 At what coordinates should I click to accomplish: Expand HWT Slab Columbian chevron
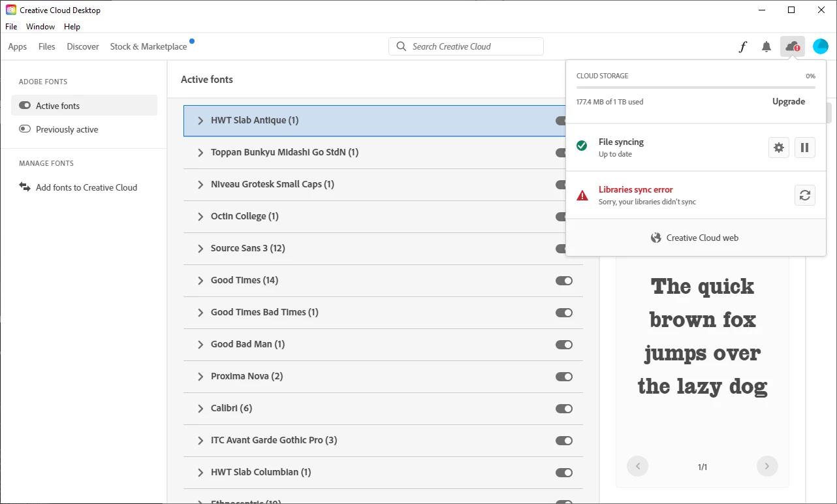[200, 473]
